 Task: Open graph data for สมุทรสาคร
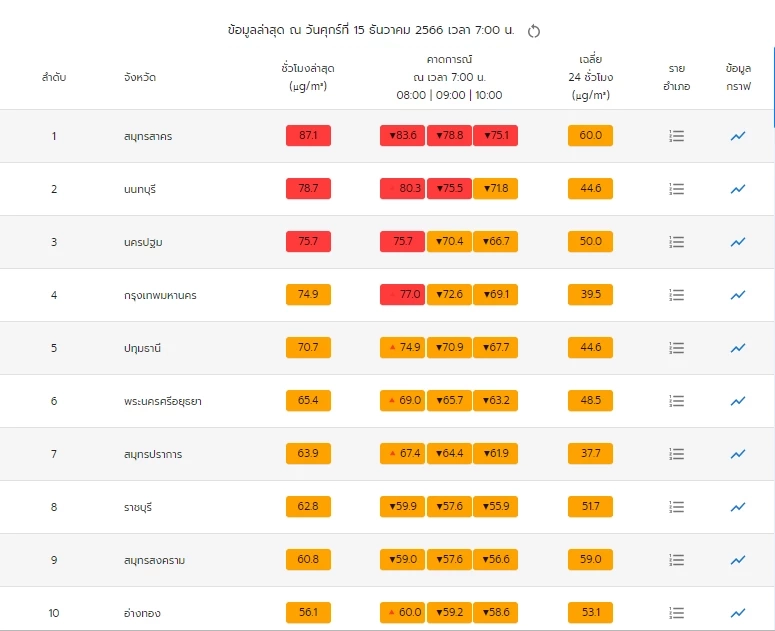click(x=738, y=136)
